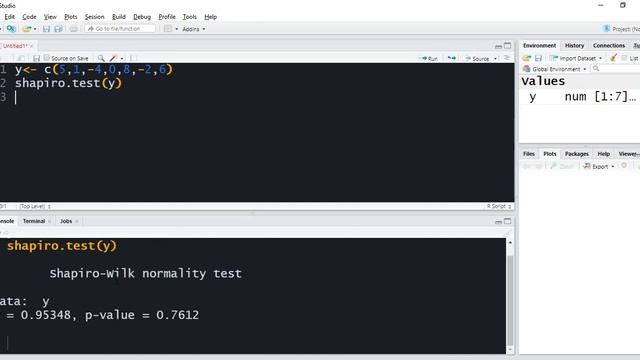This screenshot has height=360, width=640.
Task: Open Help tab in lower-right pane
Action: (603, 154)
